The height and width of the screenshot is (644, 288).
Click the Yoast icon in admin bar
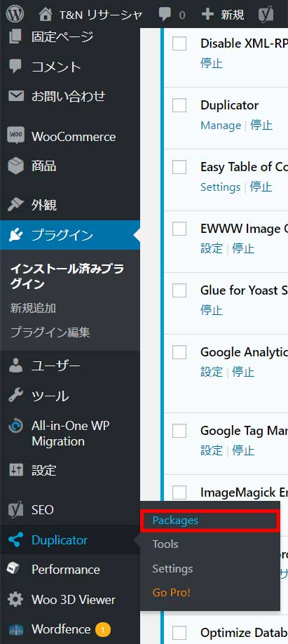tap(266, 15)
